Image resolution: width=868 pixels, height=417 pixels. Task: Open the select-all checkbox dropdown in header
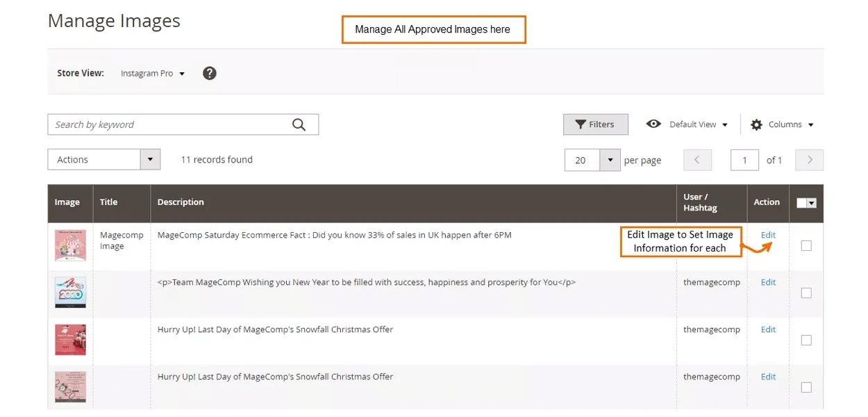point(811,203)
